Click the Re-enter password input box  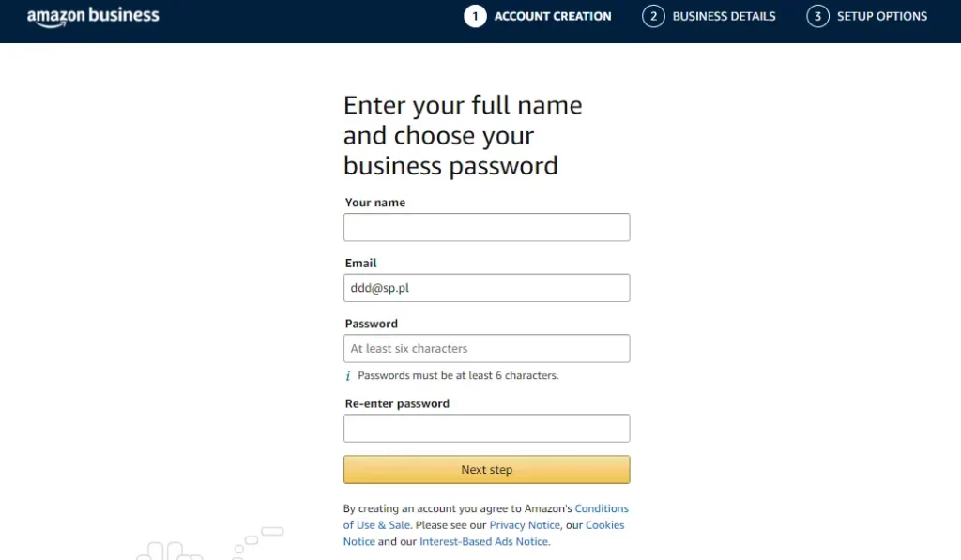coord(486,429)
